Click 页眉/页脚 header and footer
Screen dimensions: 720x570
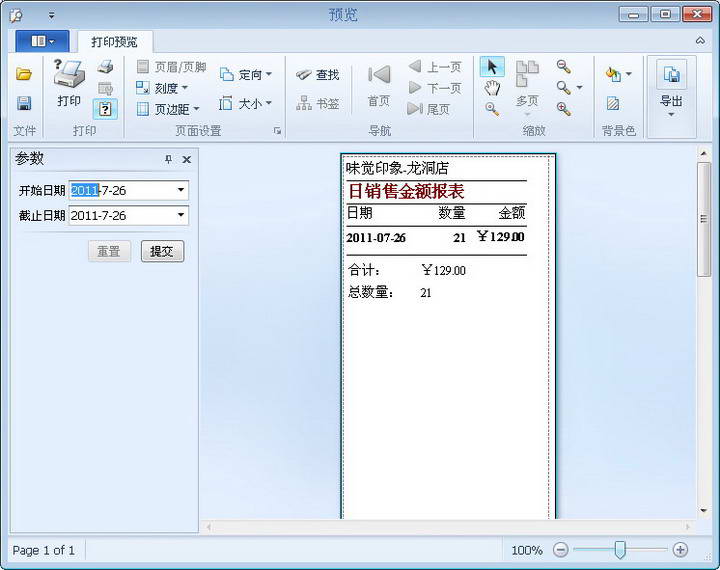tap(172, 67)
